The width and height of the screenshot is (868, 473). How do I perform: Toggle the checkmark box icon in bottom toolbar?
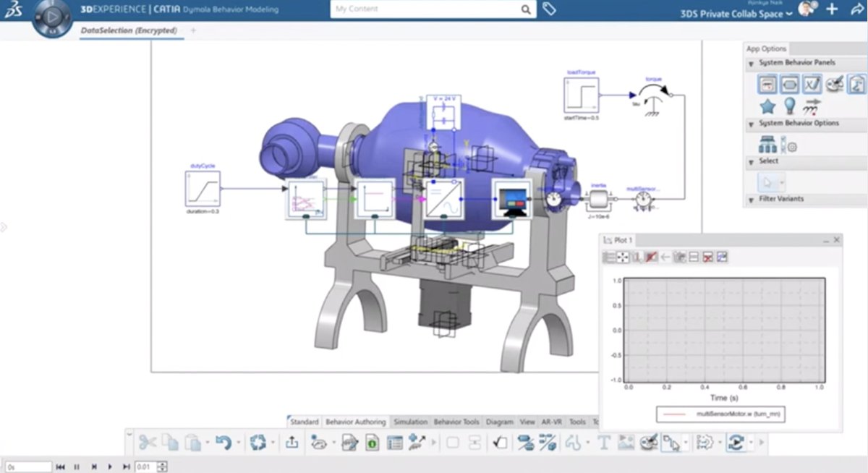(x=501, y=442)
